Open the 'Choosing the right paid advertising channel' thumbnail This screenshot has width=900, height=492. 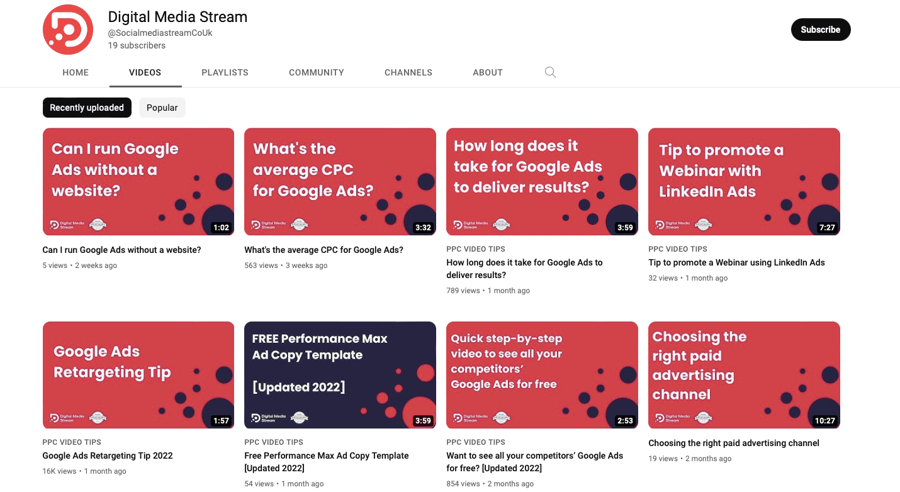[x=744, y=375]
